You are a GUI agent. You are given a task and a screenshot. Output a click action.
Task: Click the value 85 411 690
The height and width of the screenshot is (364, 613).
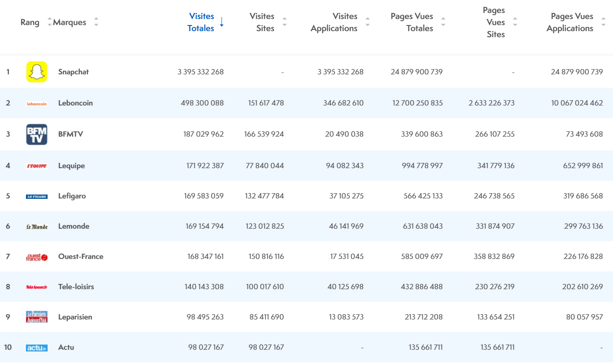click(267, 317)
